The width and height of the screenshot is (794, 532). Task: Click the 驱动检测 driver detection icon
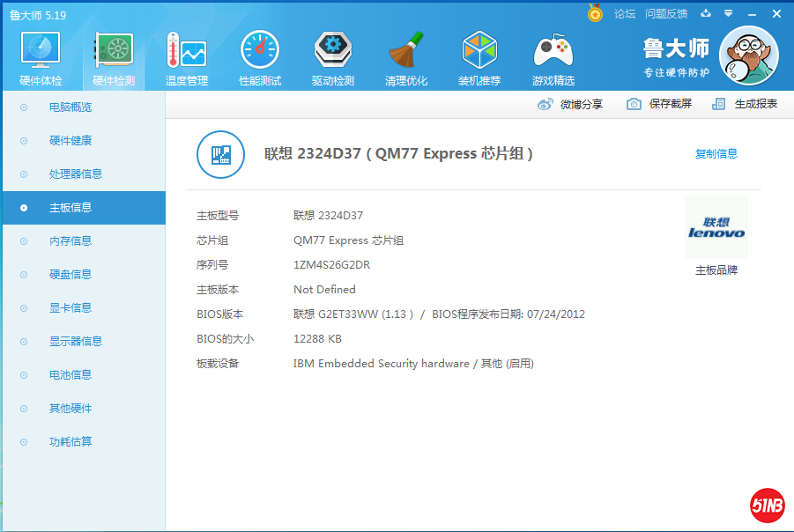point(332,51)
